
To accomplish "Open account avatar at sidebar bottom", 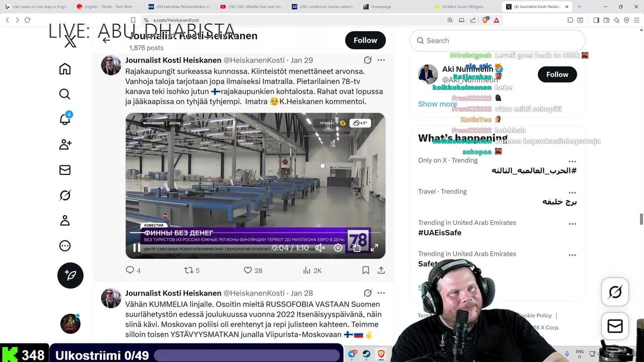I will [70, 324].
